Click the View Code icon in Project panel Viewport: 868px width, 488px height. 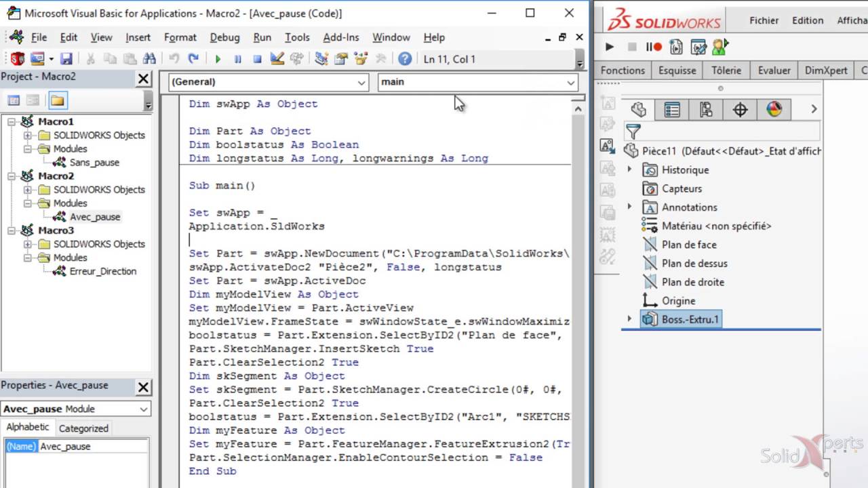click(14, 100)
